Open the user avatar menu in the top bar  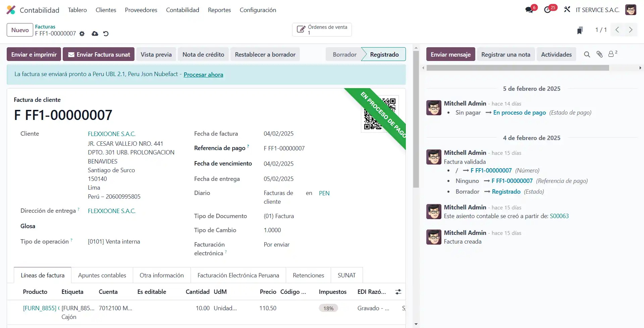(x=631, y=10)
